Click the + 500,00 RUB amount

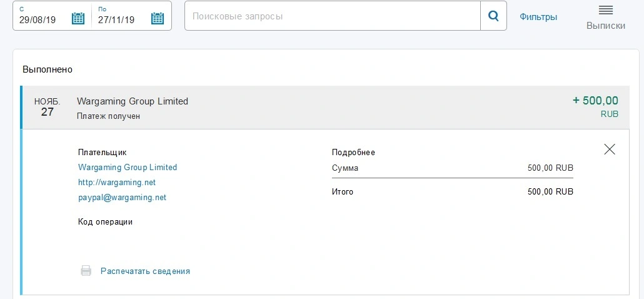[x=595, y=106]
